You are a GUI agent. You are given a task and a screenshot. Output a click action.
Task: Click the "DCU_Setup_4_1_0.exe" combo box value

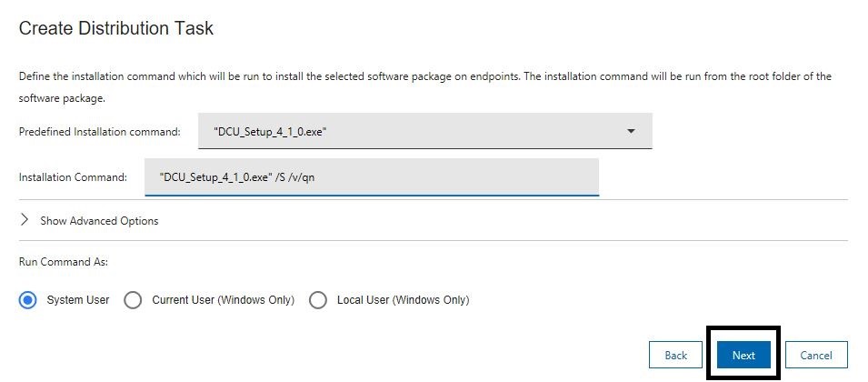tap(270, 132)
